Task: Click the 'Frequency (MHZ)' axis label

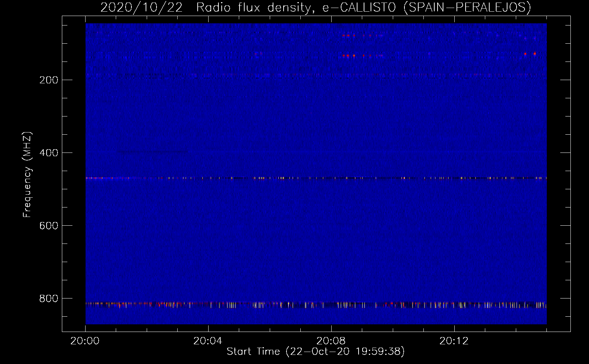Action: tap(27, 174)
